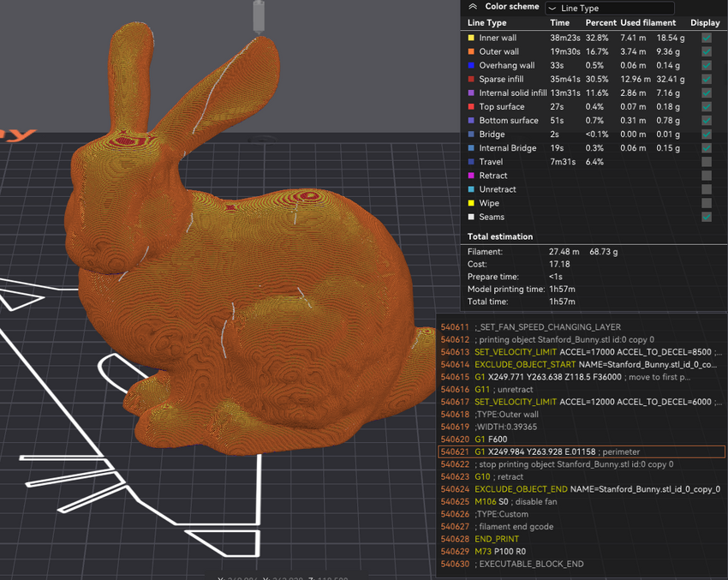Enable Wipe display checkbox
The image size is (728, 580).
(x=706, y=203)
